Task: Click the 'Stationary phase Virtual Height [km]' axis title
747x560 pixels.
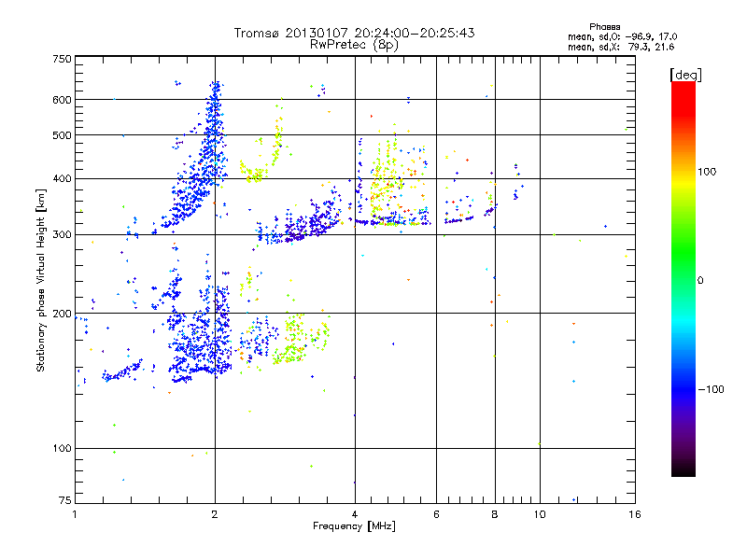Action: point(40,281)
